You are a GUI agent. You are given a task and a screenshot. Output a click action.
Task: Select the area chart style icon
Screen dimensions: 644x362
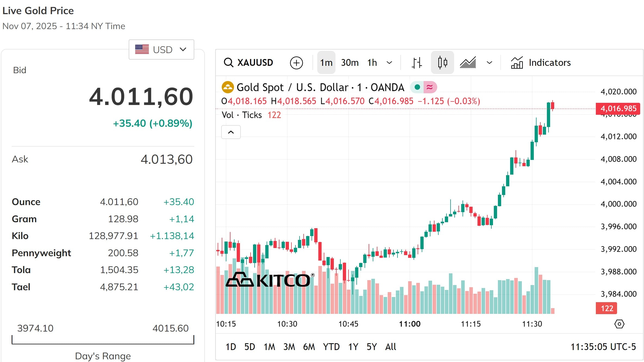(x=468, y=62)
